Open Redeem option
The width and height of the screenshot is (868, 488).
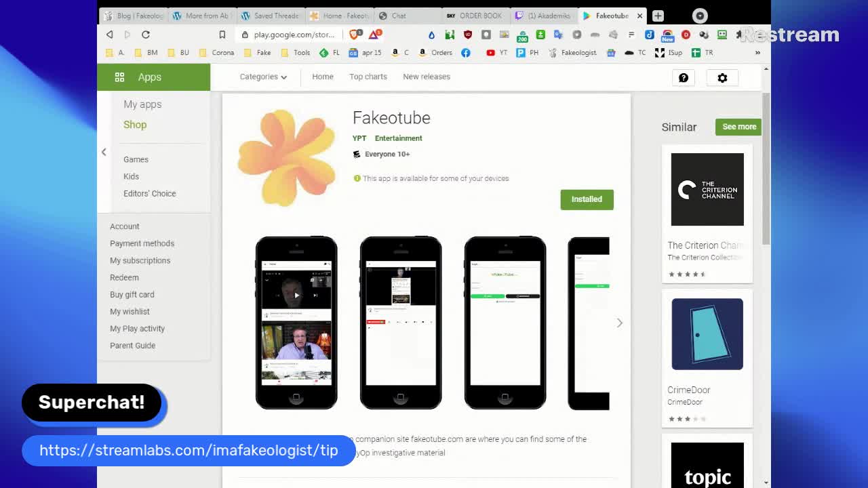coord(124,277)
